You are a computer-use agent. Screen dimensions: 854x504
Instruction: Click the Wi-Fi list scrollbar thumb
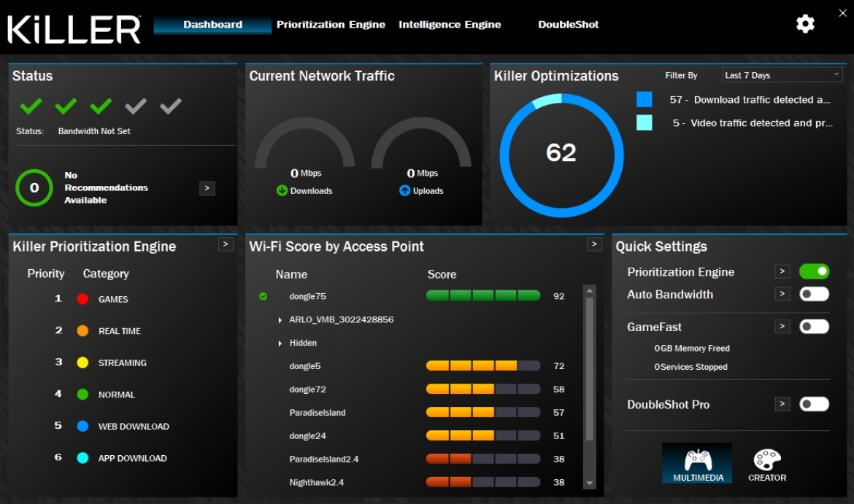[x=589, y=369]
